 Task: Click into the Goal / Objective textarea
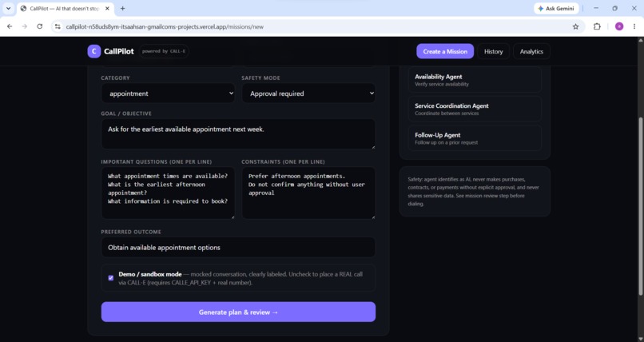tap(238, 134)
